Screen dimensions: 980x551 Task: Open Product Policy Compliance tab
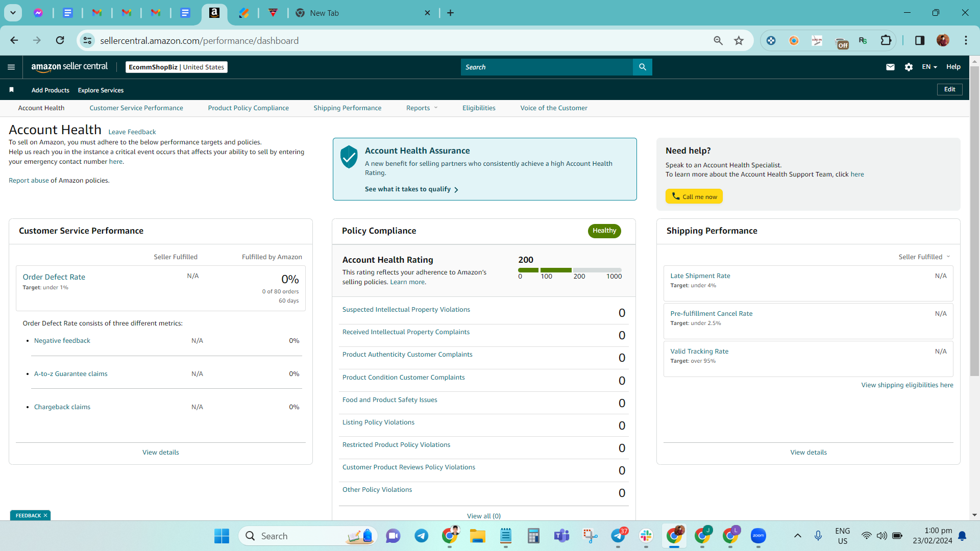click(x=249, y=108)
